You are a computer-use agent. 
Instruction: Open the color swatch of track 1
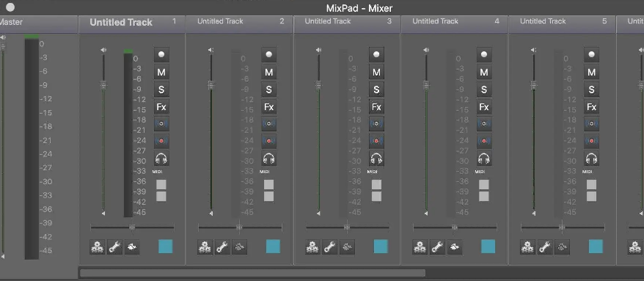166,247
